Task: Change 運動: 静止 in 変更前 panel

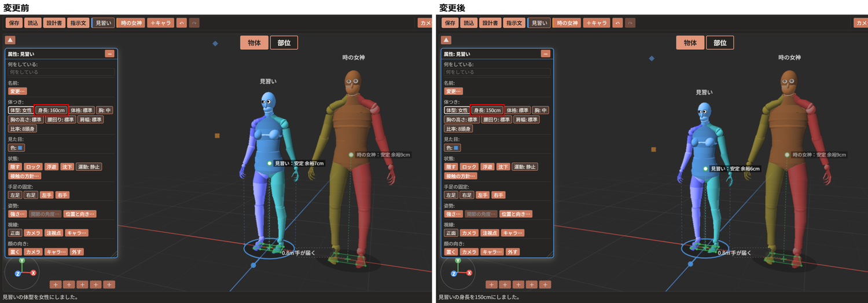Action: 89,167
